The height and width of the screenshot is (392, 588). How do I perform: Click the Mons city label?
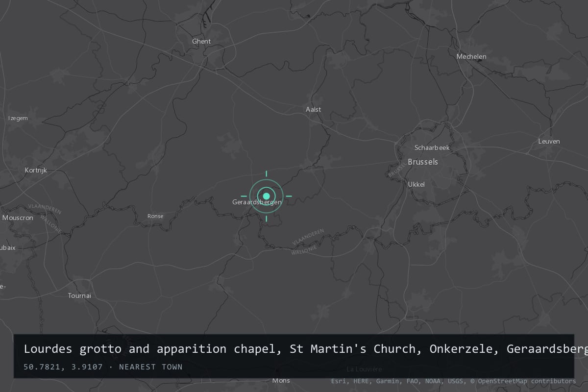coord(281,380)
